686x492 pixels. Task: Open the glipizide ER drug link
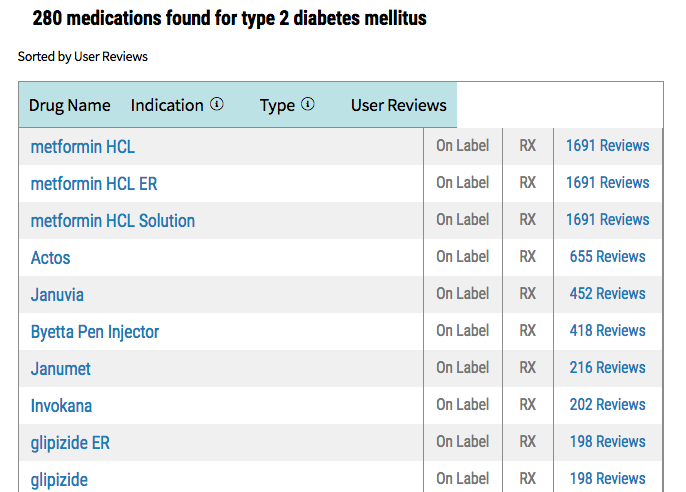70,443
